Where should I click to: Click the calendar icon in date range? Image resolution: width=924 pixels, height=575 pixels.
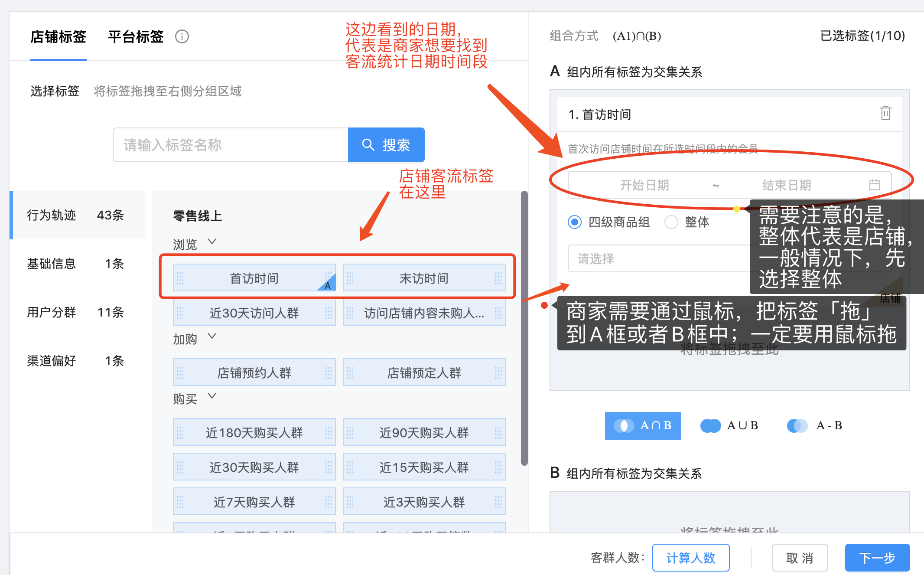coord(874,185)
